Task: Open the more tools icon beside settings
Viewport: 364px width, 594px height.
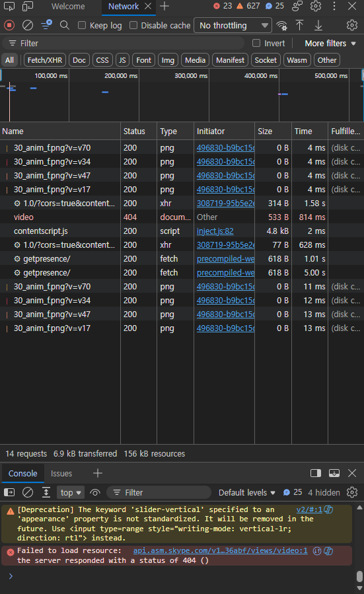Action: (x=297, y=6)
